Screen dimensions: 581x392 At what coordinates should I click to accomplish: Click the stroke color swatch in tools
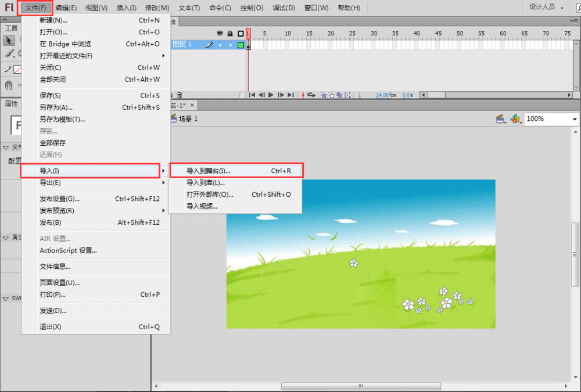click(x=17, y=69)
